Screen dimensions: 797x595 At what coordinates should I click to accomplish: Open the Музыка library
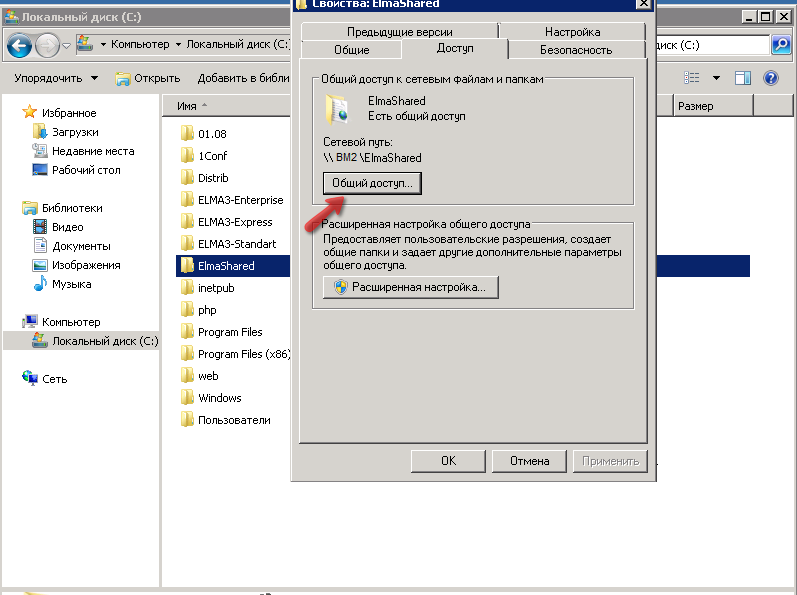pyautogui.click(x=71, y=284)
